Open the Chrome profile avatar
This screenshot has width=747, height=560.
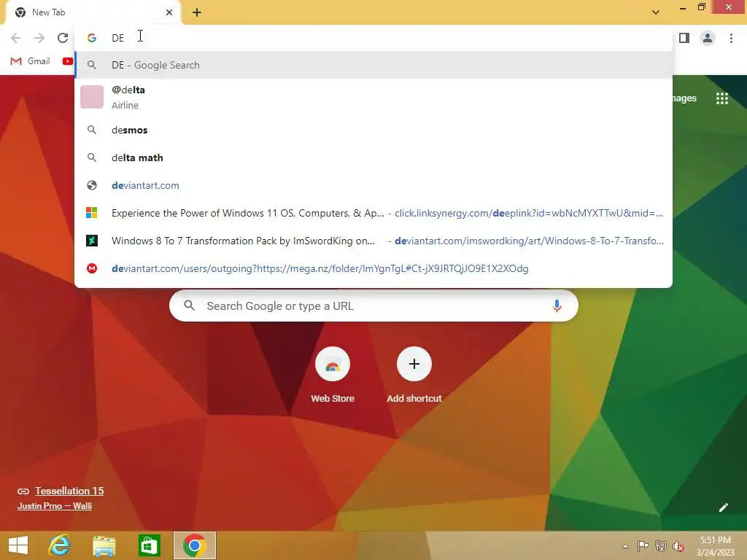tap(708, 38)
